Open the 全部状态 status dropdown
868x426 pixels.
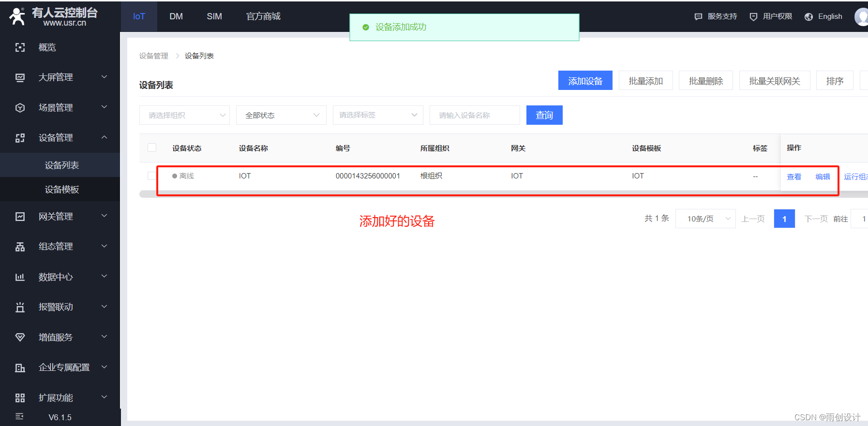pos(281,115)
